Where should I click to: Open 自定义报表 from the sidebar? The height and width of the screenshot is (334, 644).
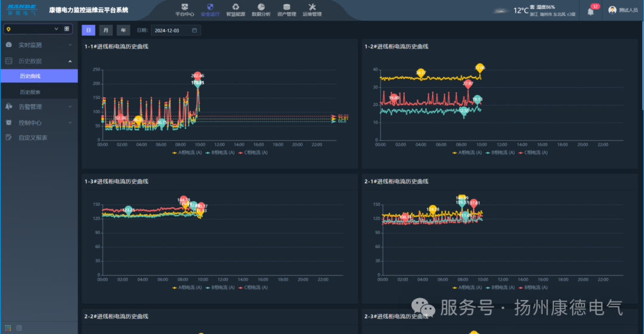33,138
